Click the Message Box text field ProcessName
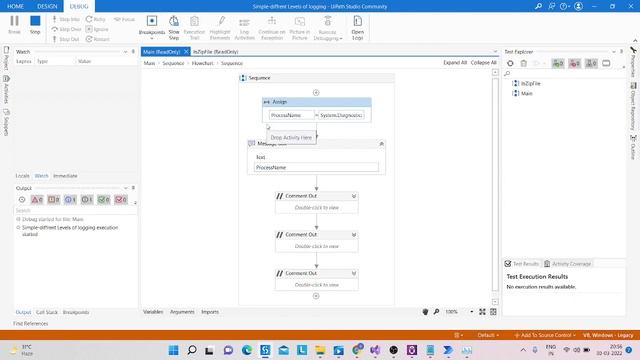The width and height of the screenshot is (640, 360). click(x=316, y=167)
